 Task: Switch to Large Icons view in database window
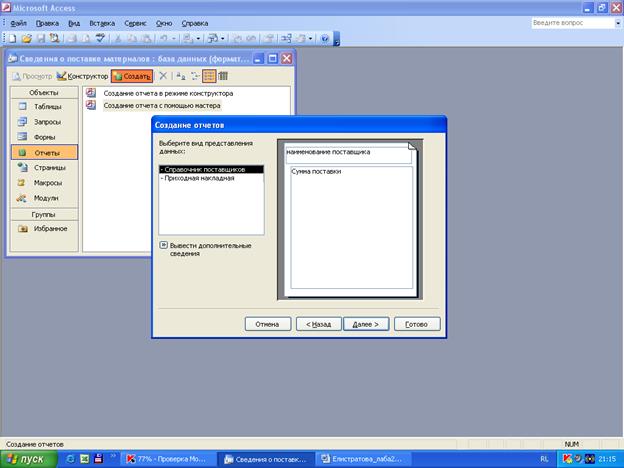(180, 76)
